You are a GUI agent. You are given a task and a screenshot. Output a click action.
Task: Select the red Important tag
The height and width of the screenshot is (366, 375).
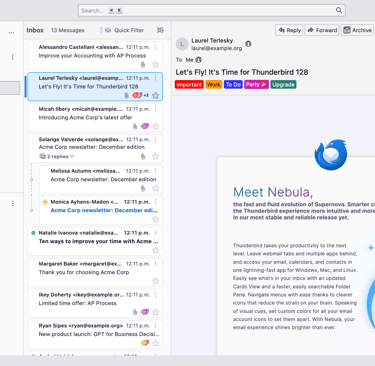pyautogui.click(x=189, y=85)
